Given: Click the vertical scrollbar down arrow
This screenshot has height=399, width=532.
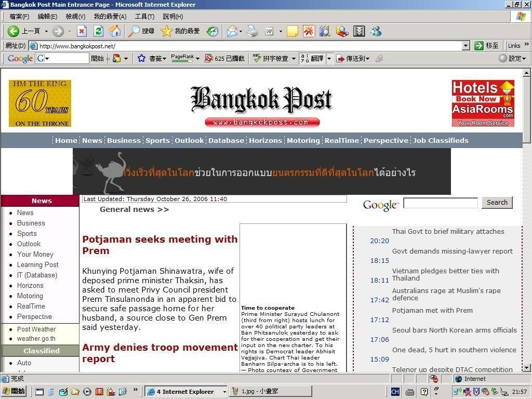Looking at the screenshot, I should (x=527, y=367).
